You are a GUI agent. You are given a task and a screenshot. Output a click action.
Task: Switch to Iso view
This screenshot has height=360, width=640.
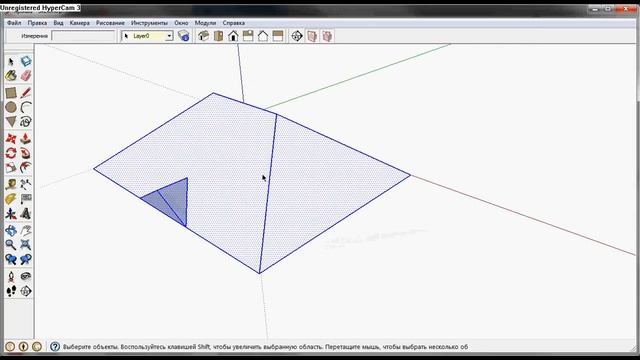point(203,36)
